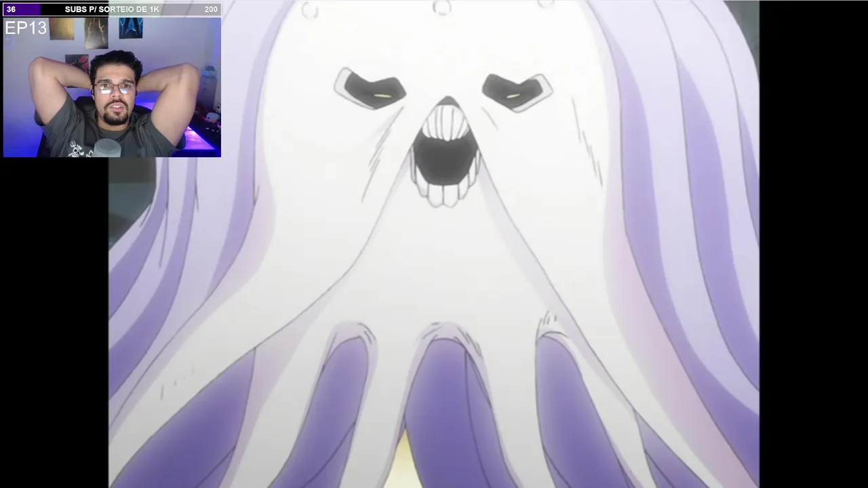Viewport: 868px width, 488px height.
Task: Click the EP13 episode label
Action: pyautogui.click(x=26, y=28)
